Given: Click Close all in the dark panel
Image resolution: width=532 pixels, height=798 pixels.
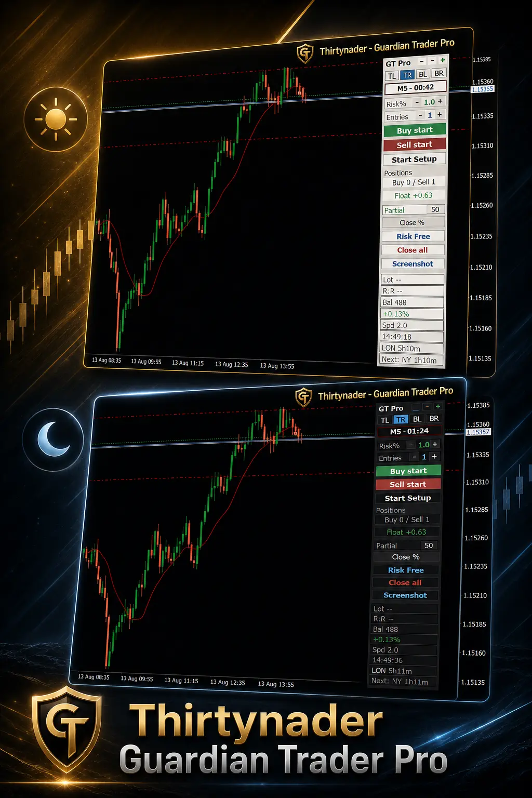Looking at the screenshot, I should pyautogui.click(x=405, y=582).
